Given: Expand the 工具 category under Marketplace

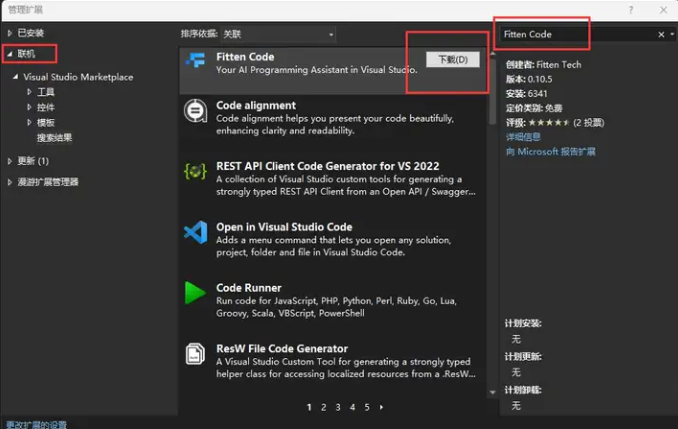Looking at the screenshot, I should (28, 92).
